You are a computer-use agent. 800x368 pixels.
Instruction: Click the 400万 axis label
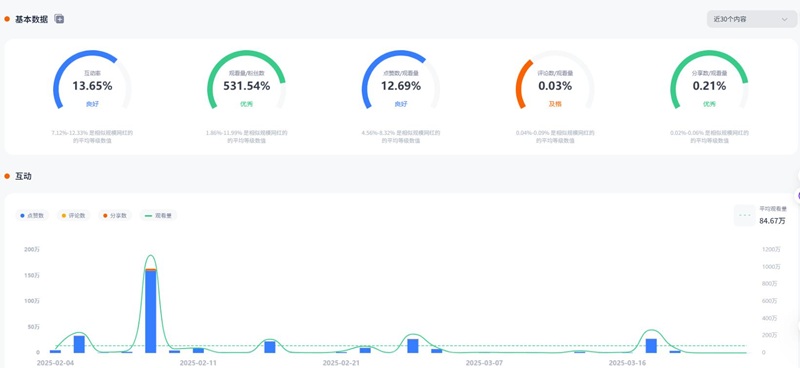coord(771,318)
